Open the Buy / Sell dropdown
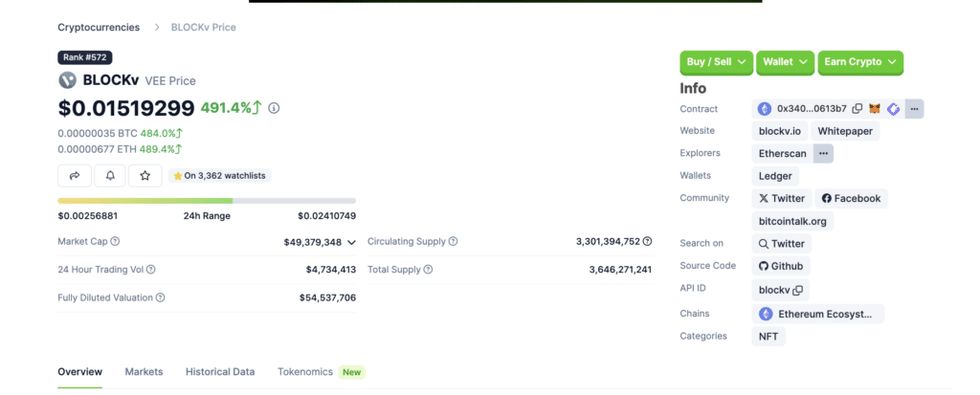 (716, 62)
